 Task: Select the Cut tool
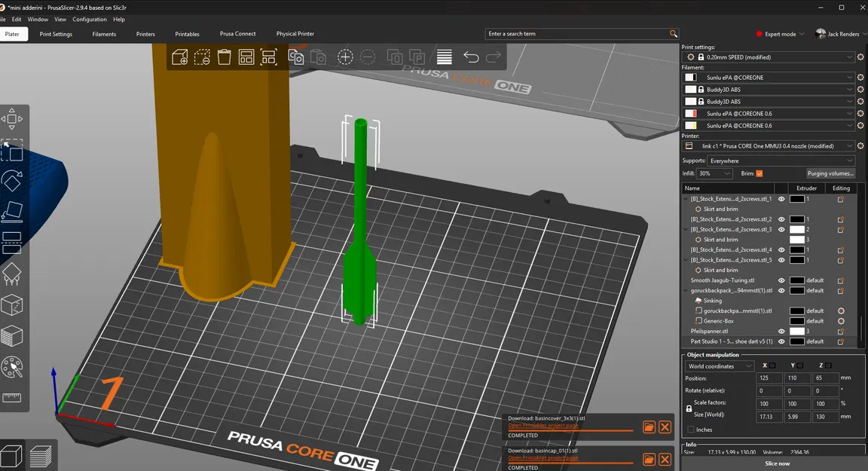[x=11, y=243]
